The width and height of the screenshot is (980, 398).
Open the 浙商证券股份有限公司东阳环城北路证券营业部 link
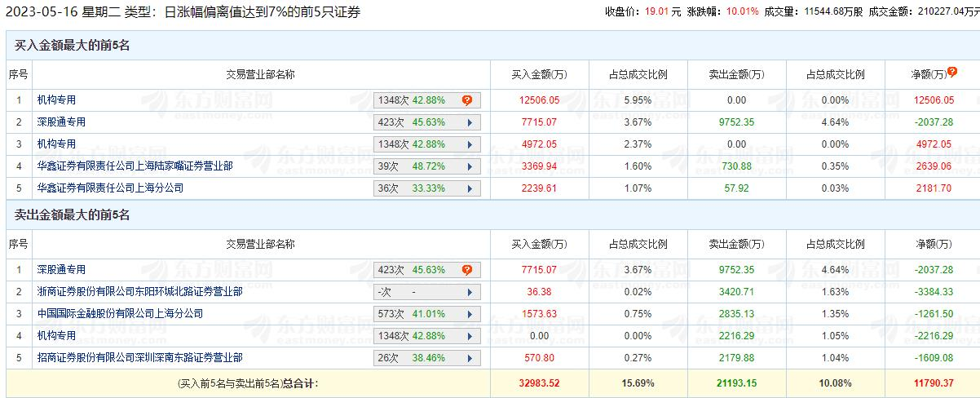click(x=139, y=292)
